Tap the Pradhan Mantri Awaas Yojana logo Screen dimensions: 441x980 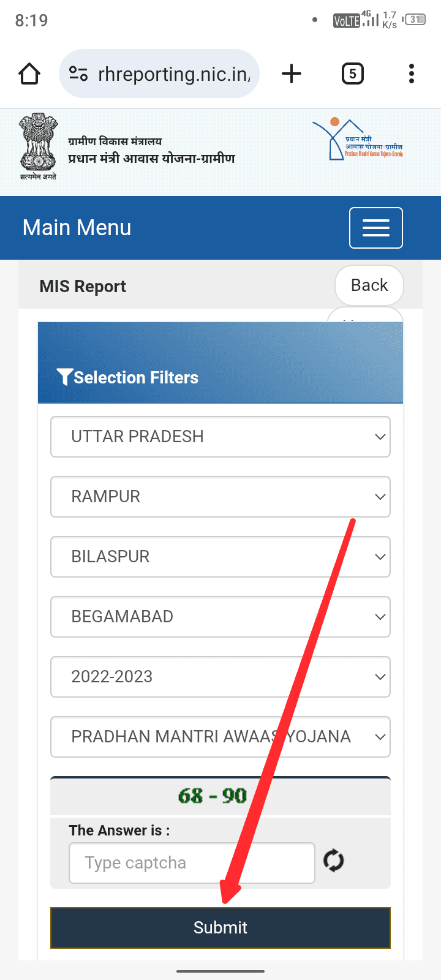pos(358,140)
